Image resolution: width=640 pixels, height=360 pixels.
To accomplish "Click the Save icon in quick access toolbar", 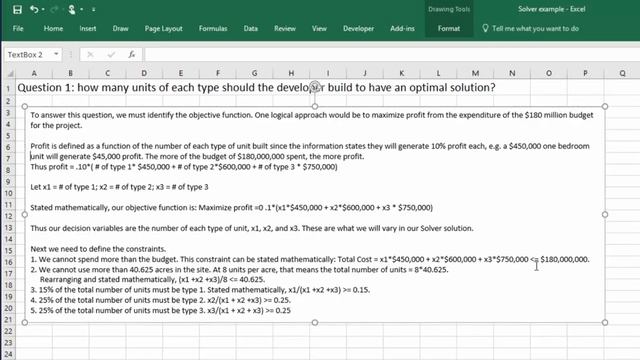I will pyautogui.click(x=17, y=9).
